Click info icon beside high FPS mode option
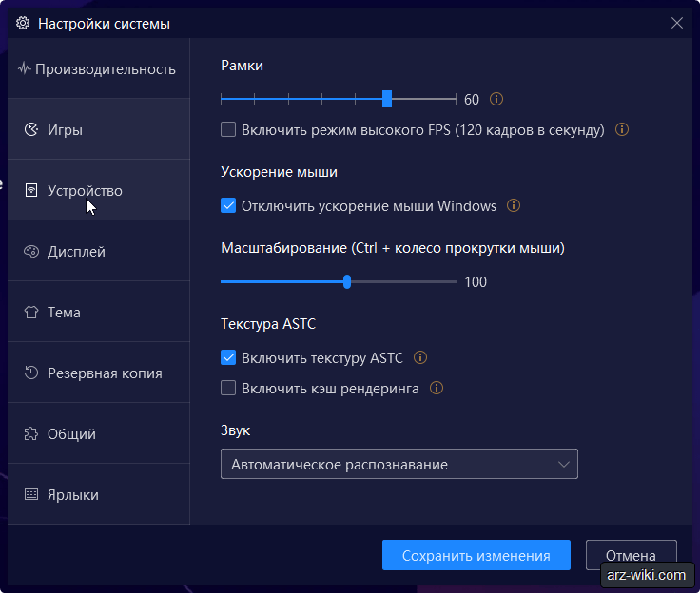 (622, 129)
